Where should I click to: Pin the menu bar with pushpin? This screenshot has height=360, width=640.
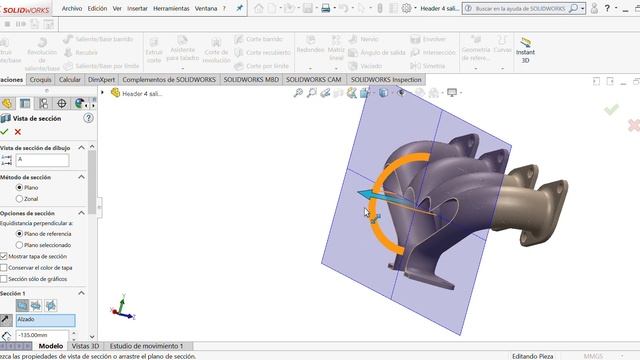tap(240, 8)
